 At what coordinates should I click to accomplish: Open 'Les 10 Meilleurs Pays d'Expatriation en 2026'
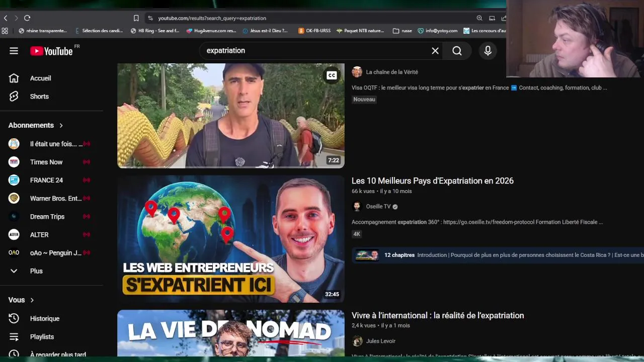pyautogui.click(x=433, y=181)
